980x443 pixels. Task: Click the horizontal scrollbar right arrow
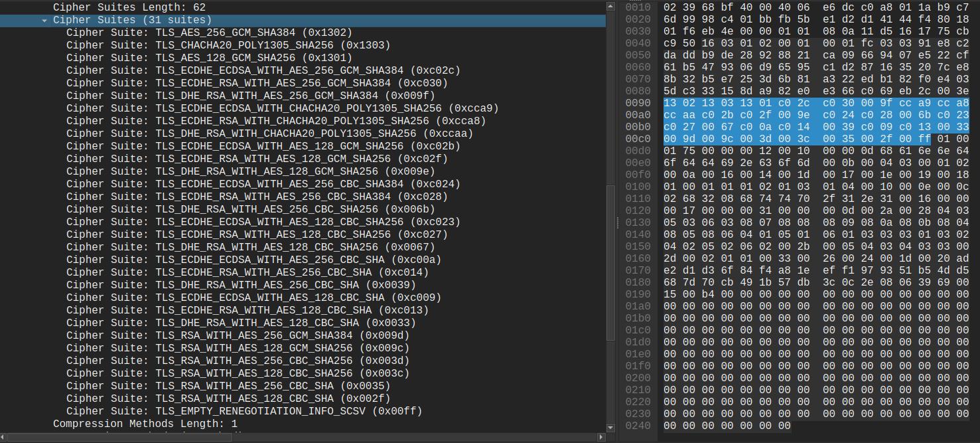tap(601, 437)
